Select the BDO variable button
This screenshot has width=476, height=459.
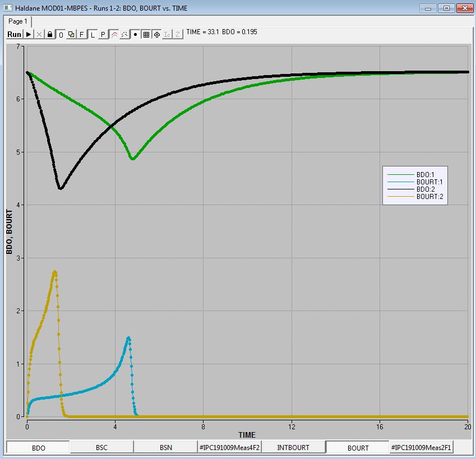(39, 447)
